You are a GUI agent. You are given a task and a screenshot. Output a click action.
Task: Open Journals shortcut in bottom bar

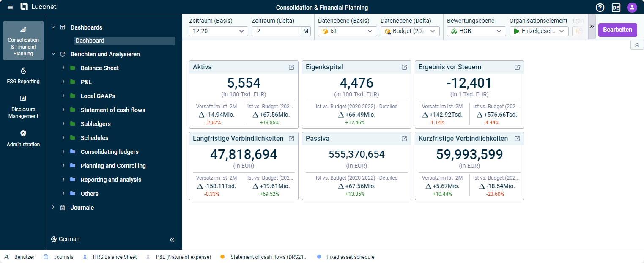[x=59, y=257]
